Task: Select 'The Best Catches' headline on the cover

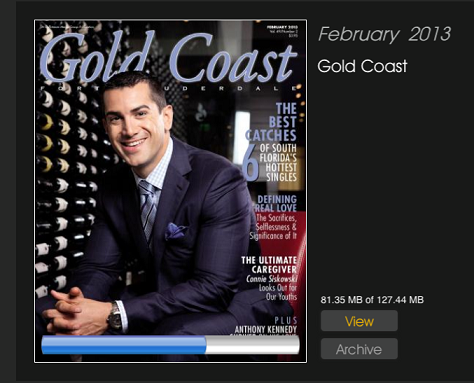Action: 271,122
